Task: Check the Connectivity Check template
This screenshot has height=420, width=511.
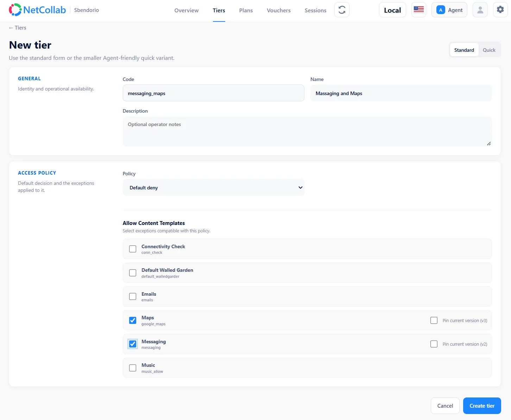Action: pyautogui.click(x=133, y=249)
